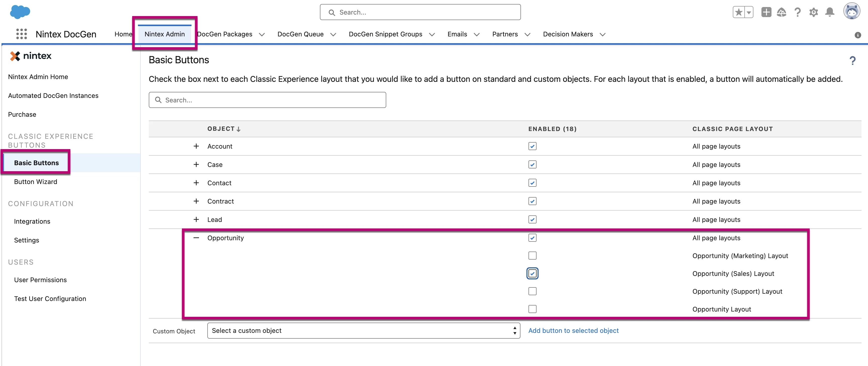This screenshot has width=868, height=366.
Task: Click the Basic Buttons help question mark
Action: (852, 60)
